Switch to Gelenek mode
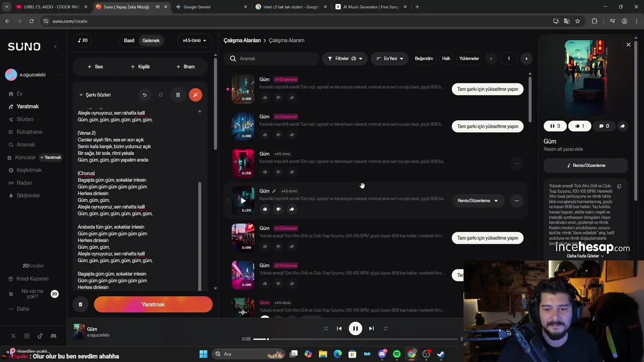 pyautogui.click(x=151, y=40)
